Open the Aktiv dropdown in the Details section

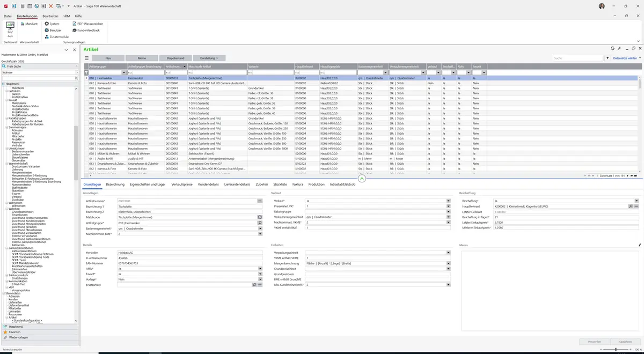point(260,268)
